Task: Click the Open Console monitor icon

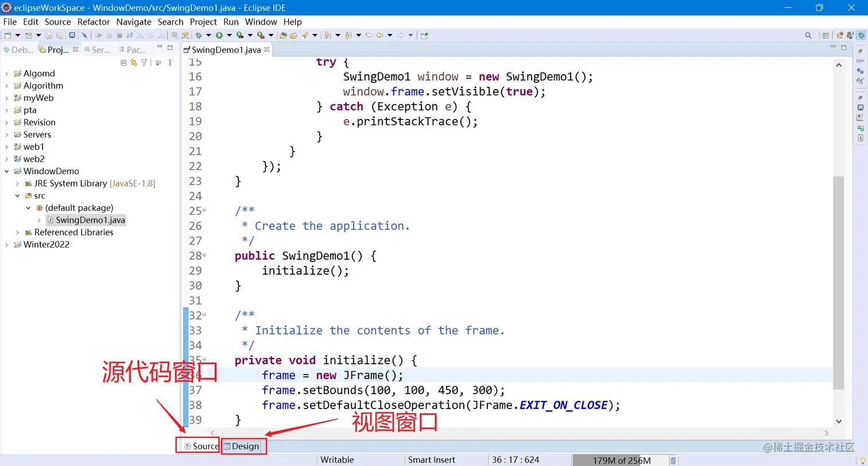Action: tap(72, 35)
